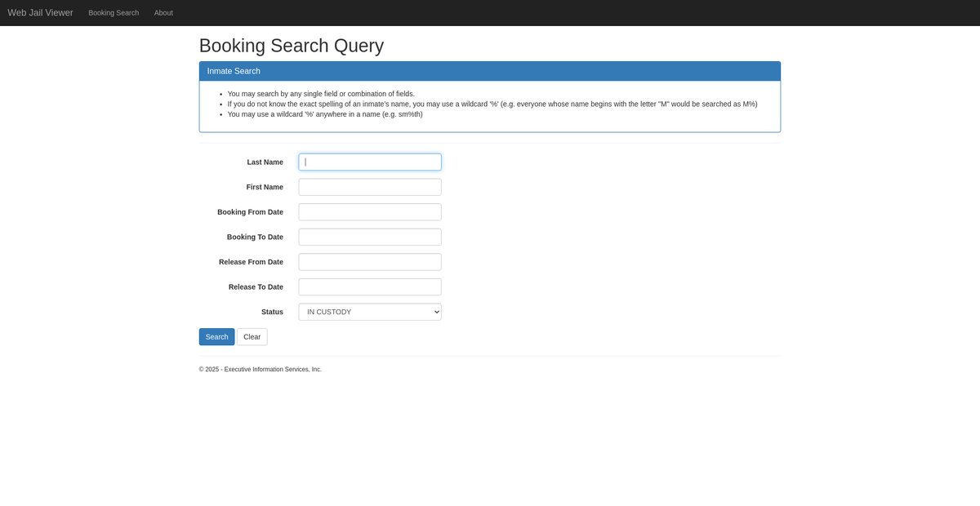Select the Release To Date input
The height and width of the screenshot is (506, 980).
tap(370, 286)
